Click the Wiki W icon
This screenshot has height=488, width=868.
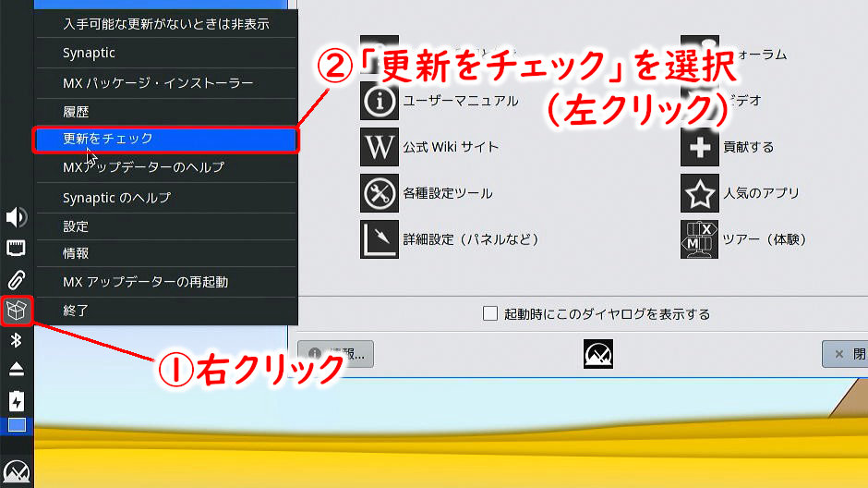pyautogui.click(x=380, y=147)
